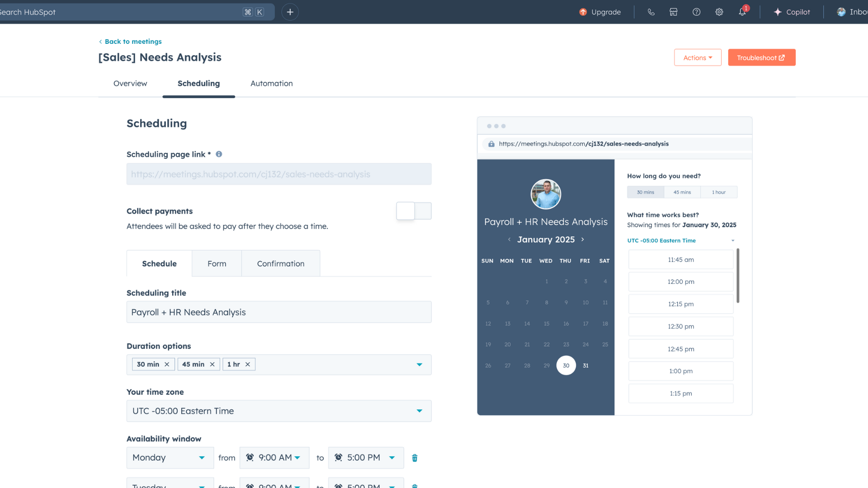This screenshot has height=488, width=868.
Task: Toggle the Collect payments switch
Action: click(x=414, y=211)
